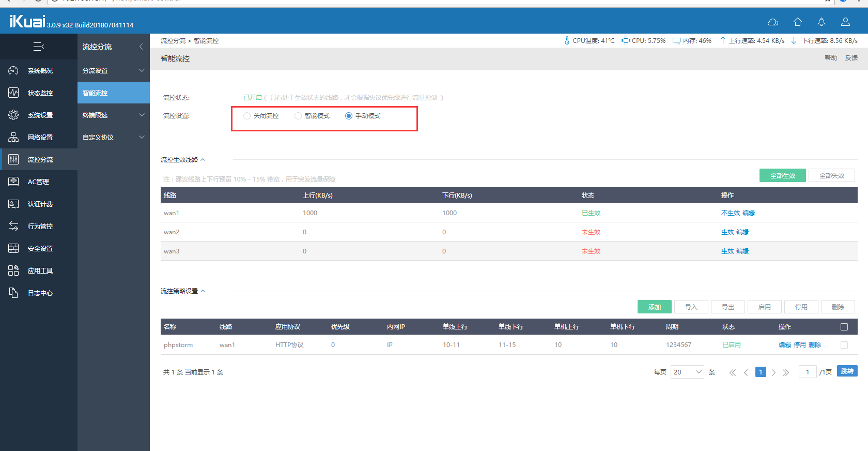Tick the phpstorm row checkbox
The height and width of the screenshot is (451, 868).
[x=844, y=345]
